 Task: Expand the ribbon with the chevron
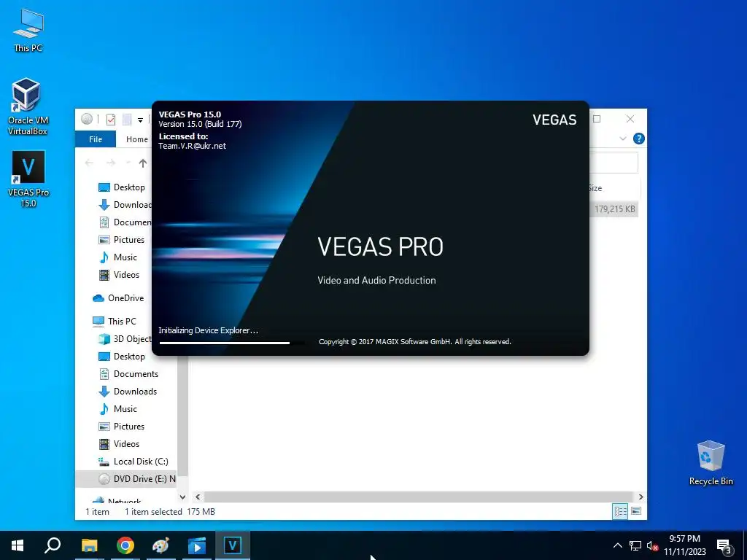click(x=623, y=139)
